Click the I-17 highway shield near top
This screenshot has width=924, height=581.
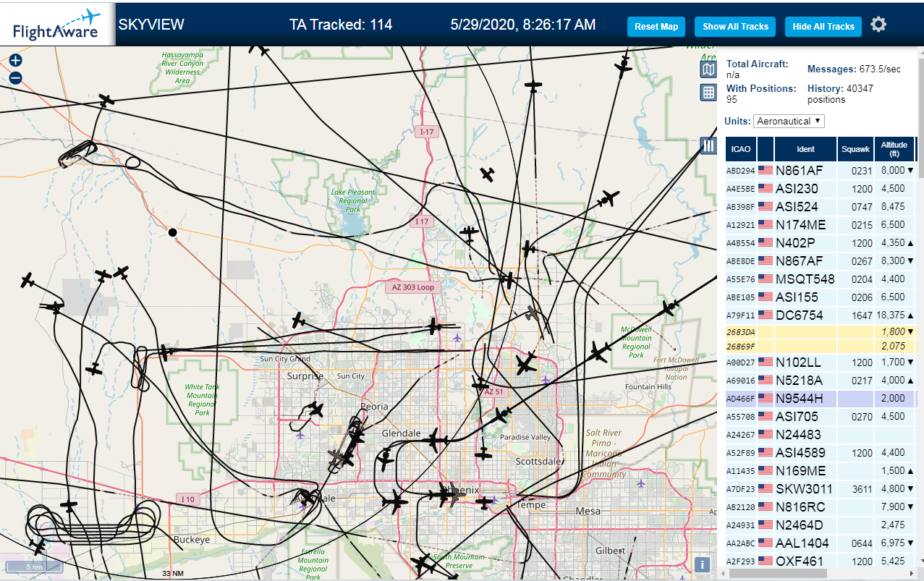click(427, 132)
